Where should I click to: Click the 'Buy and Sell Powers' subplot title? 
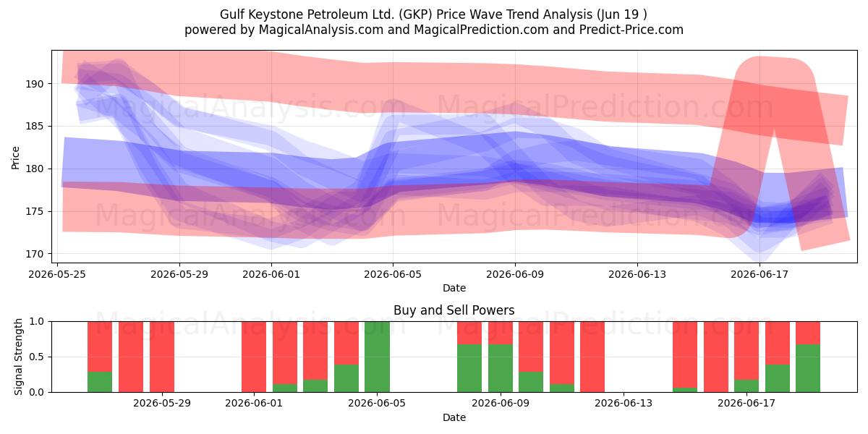(x=454, y=310)
